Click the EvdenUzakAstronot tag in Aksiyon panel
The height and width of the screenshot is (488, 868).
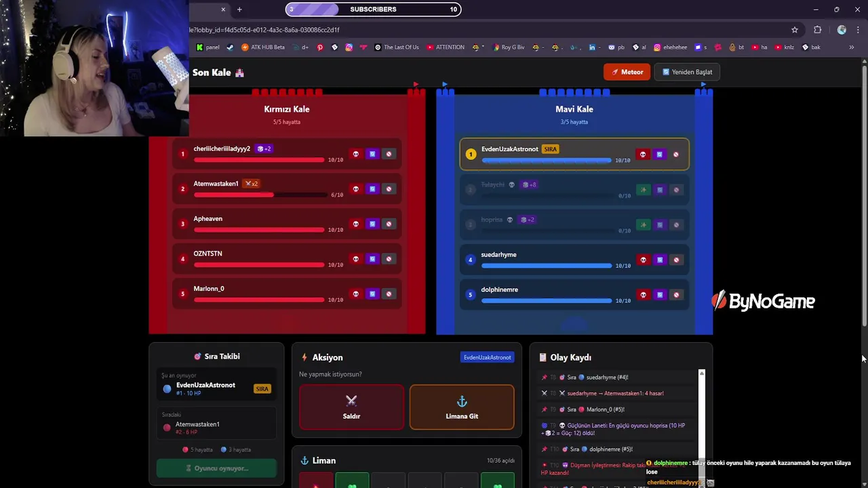(x=487, y=357)
